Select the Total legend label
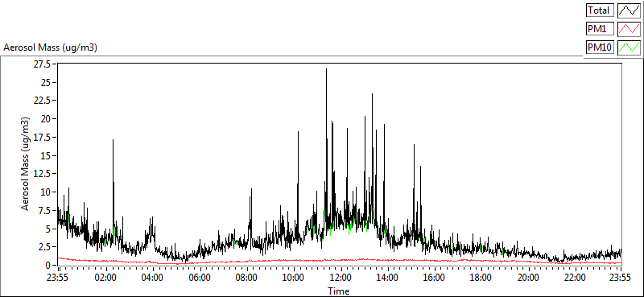Image resolution: width=644 pixels, height=297 pixels. (600, 10)
